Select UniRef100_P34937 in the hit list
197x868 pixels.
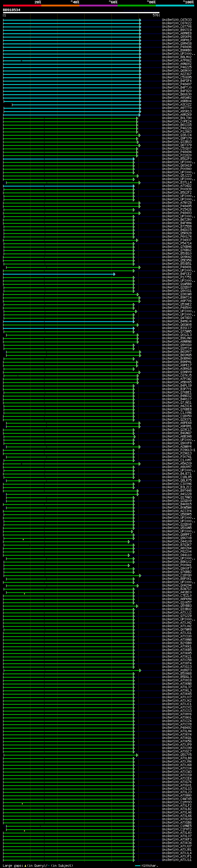(x=177, y=240)
